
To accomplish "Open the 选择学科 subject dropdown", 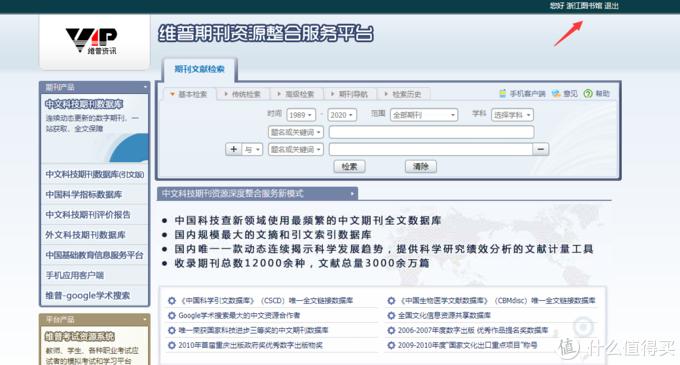I will point(512,115).
